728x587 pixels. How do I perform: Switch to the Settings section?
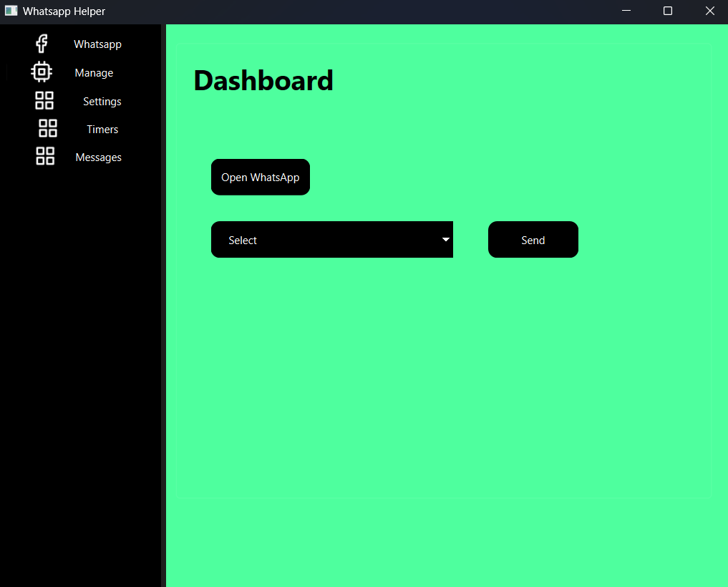click(102, 101)
